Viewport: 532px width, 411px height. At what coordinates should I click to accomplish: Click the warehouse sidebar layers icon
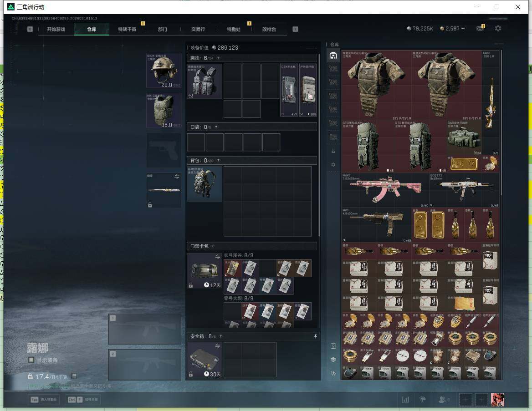click(333, 360)
